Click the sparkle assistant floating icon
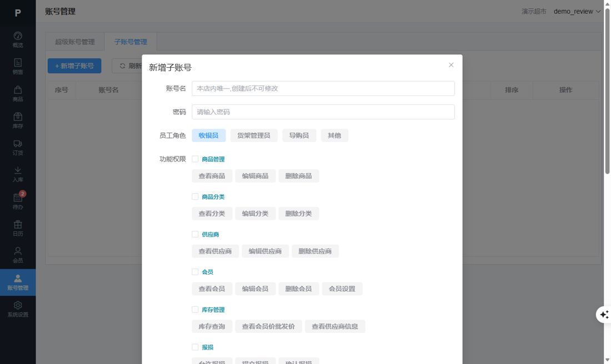The width and height of the screenshot is (611, 364). (604, 315)
